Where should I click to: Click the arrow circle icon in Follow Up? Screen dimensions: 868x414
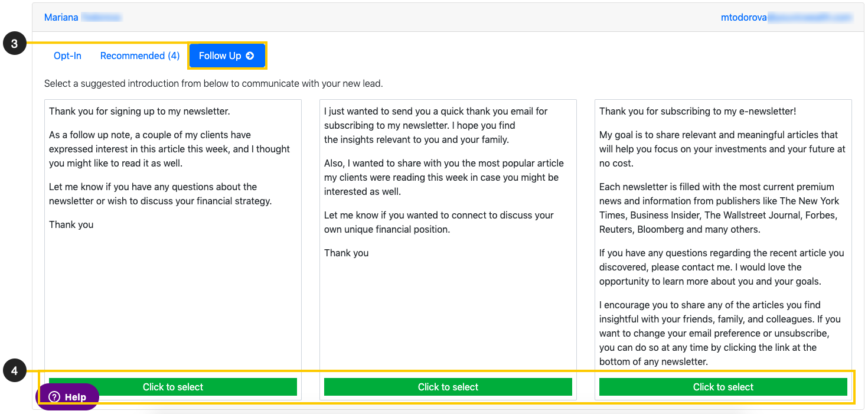click(250, 56)
